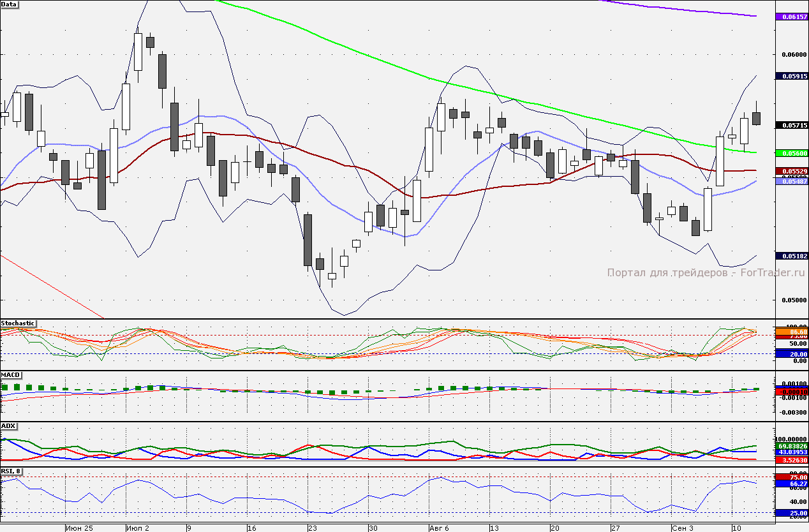
Task: Select the dark 0.05915 upper band tag
Action: pyautogui.click(x=791, y=76)
